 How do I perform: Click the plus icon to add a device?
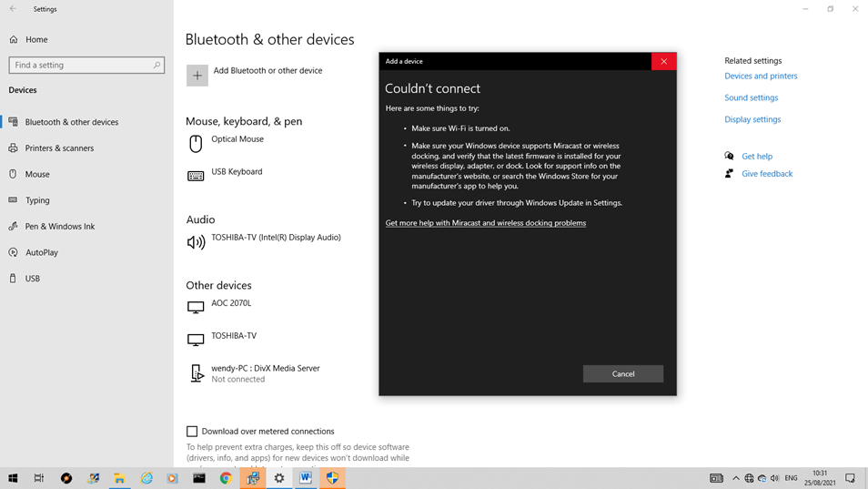click(x=197, y=76)
